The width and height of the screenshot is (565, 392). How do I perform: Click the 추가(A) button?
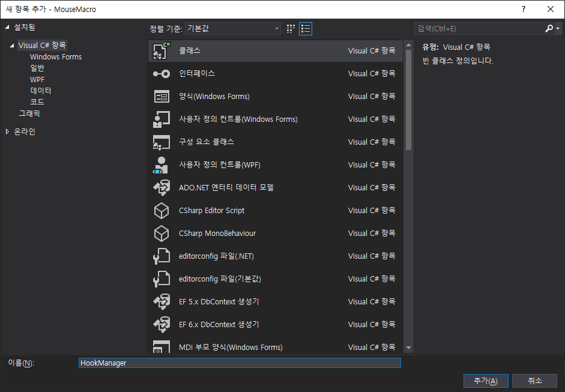(x=486, y=381)
